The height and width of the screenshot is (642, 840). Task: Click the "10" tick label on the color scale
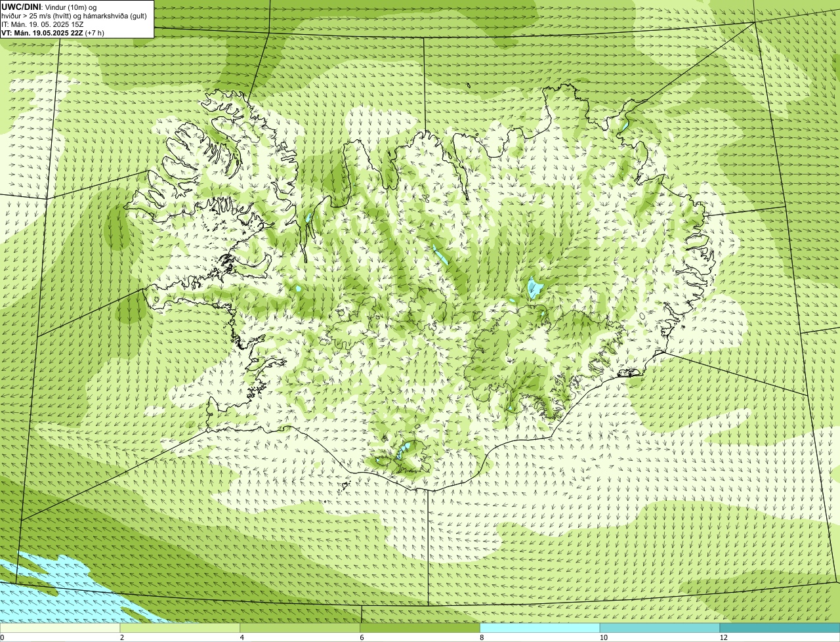point(603,637)
